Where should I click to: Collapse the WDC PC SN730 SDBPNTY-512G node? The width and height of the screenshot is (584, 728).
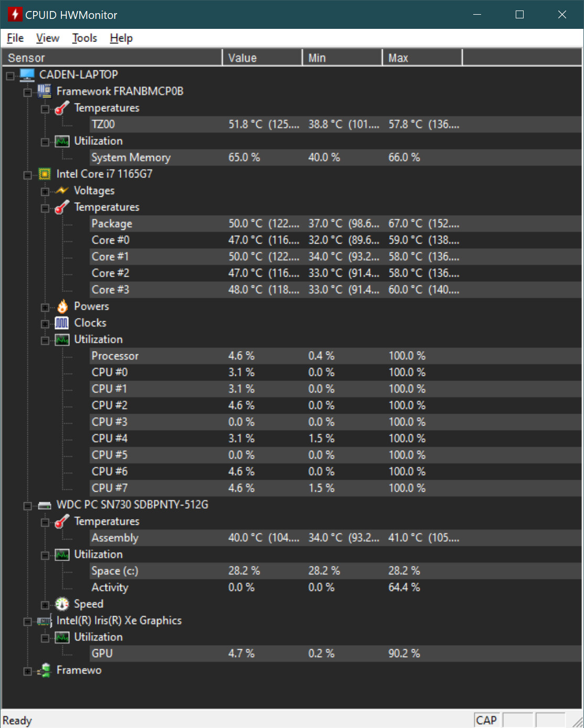coord(27,506)
